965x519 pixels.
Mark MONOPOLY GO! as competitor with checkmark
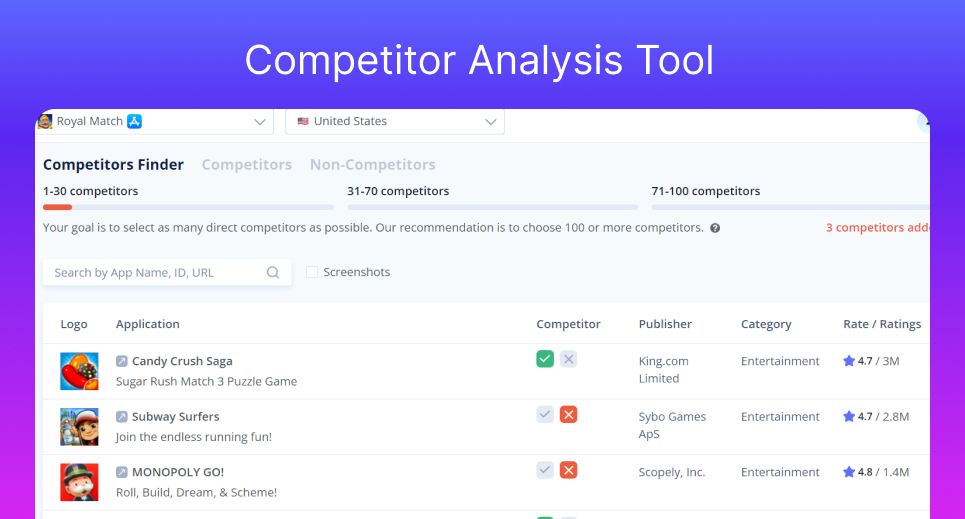coord(545,470)
